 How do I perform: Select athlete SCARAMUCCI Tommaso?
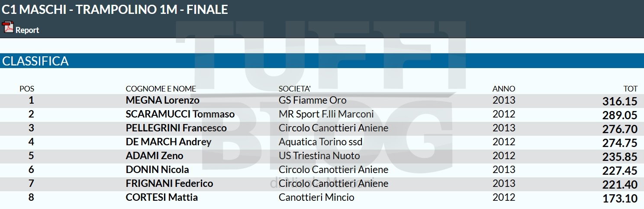tap(180, 114)
